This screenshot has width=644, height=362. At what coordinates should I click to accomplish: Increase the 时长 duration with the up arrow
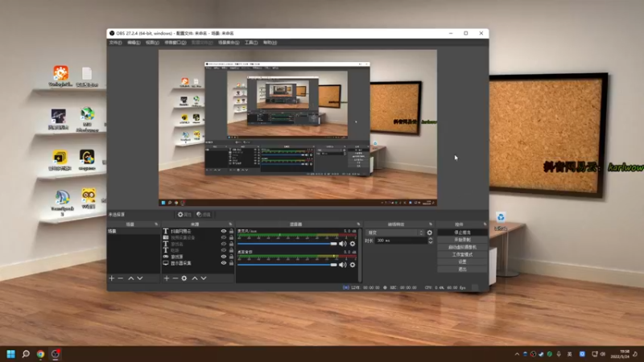431,239
